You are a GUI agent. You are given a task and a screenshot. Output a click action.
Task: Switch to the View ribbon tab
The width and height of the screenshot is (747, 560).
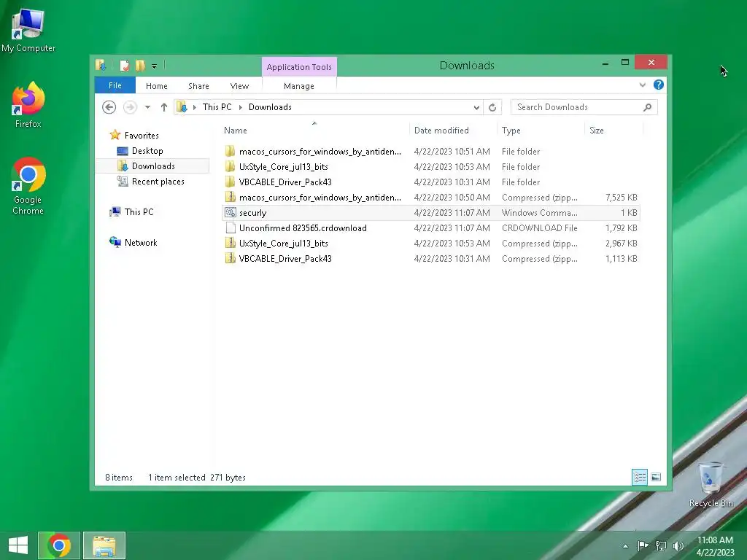tap(239, 86)
